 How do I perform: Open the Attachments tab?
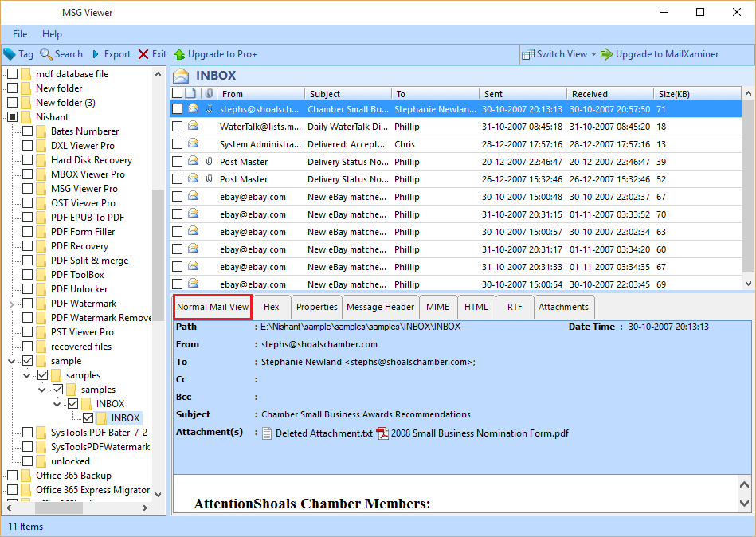click(x=564, y=307)
